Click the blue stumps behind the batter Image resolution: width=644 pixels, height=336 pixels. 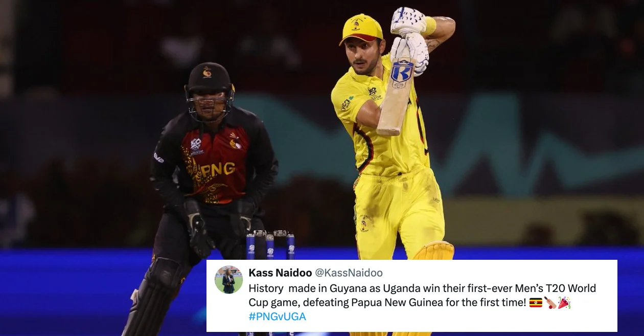coord(270,244)
